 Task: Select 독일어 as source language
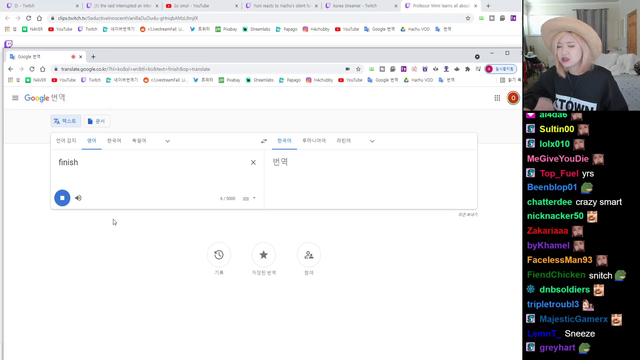click(139, 141)
